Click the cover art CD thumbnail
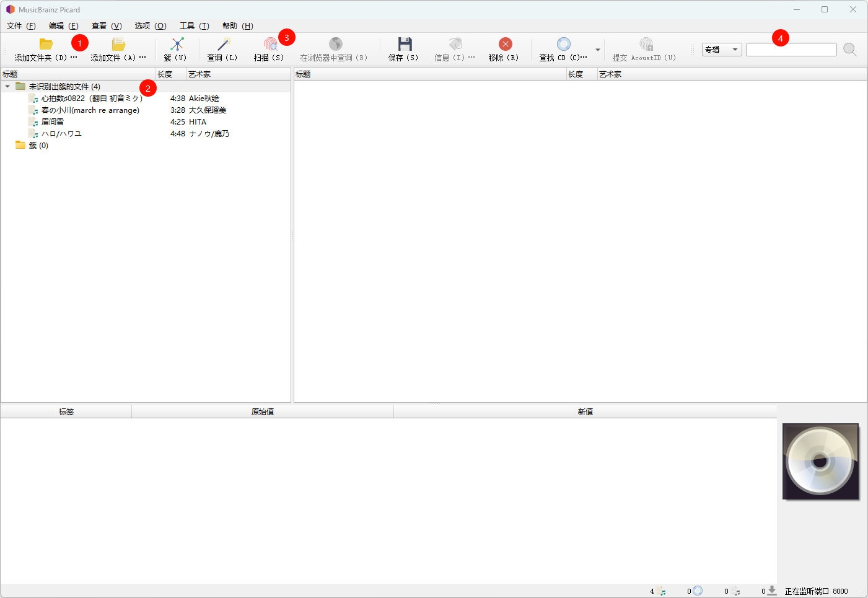This screenshot has width=868, height=598. (x=820, y=461)
